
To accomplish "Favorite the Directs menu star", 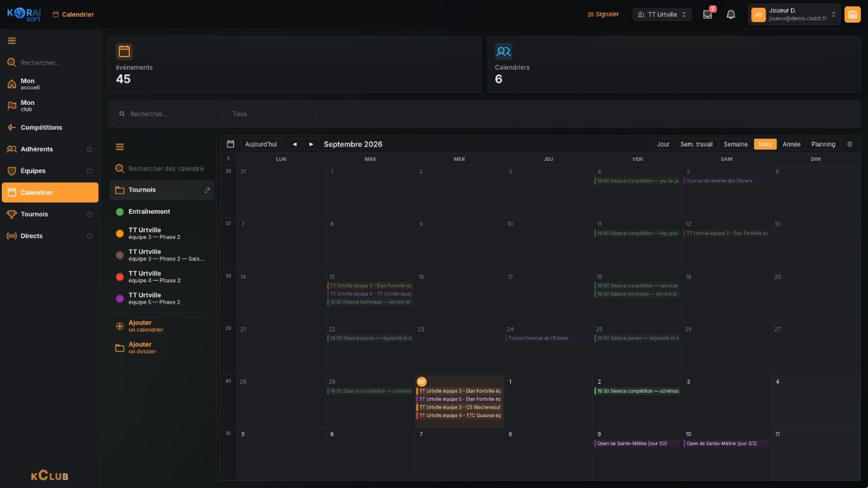I will point(89,236).
